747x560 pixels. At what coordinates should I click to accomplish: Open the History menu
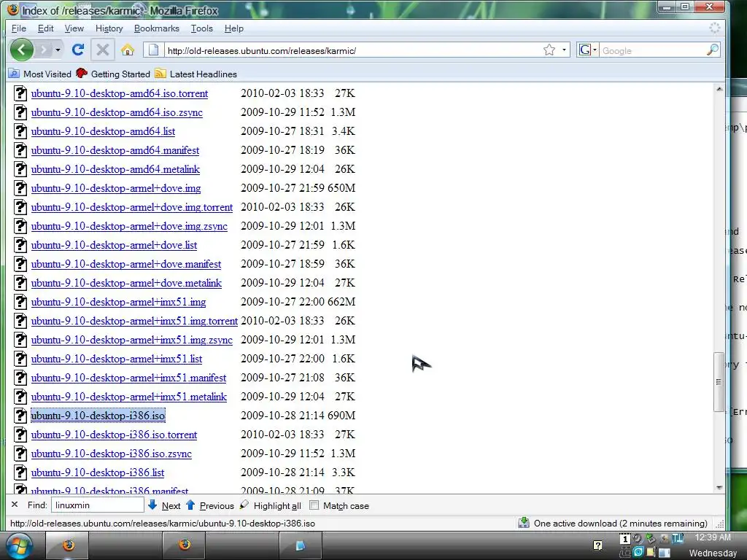pyautogui.click(x=109, y=28)
